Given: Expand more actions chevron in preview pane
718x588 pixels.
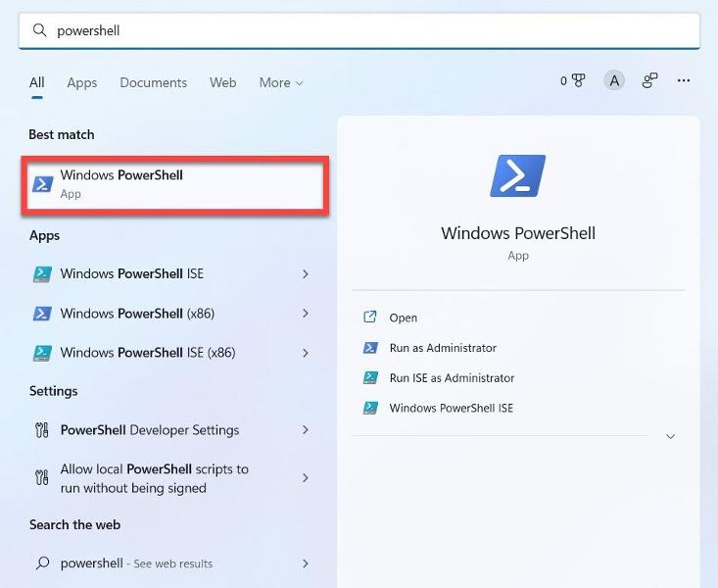Looking at the screenshot, I should pyautogui.click(x=670, y=436).
